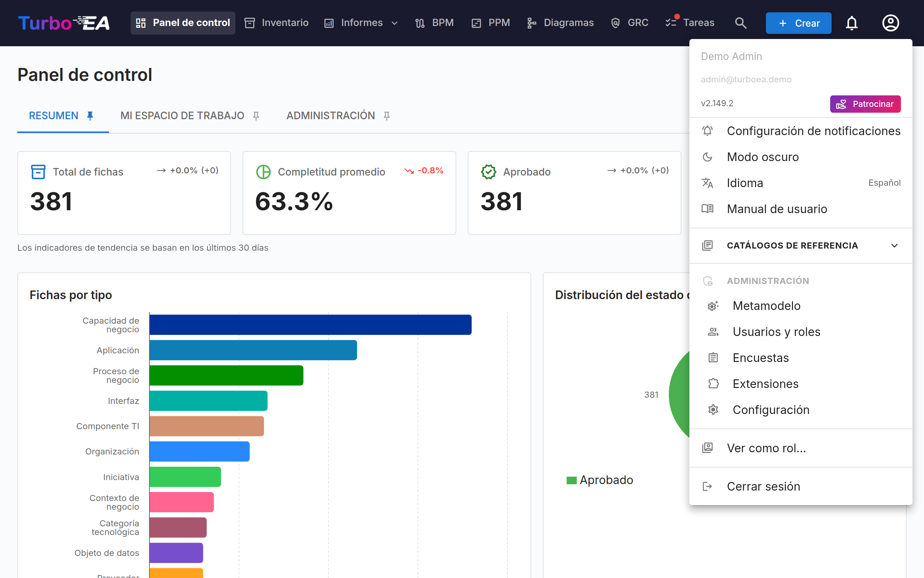Click the notification settings bell icon

[707, 131]
